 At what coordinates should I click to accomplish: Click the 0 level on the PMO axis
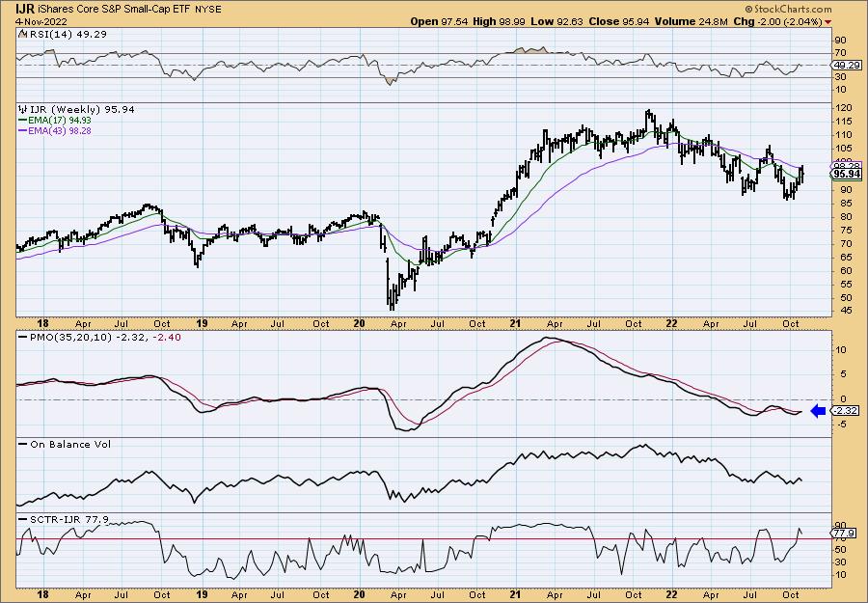tap(844, 398)
